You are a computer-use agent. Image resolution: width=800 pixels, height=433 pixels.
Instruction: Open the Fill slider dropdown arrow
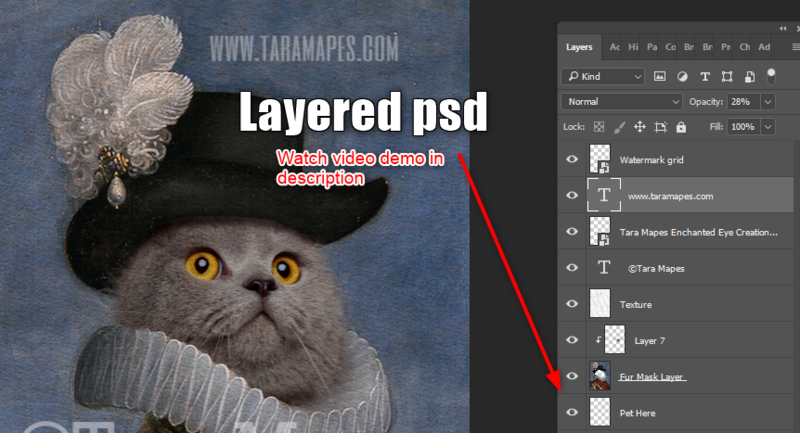[x=768, y=126]
